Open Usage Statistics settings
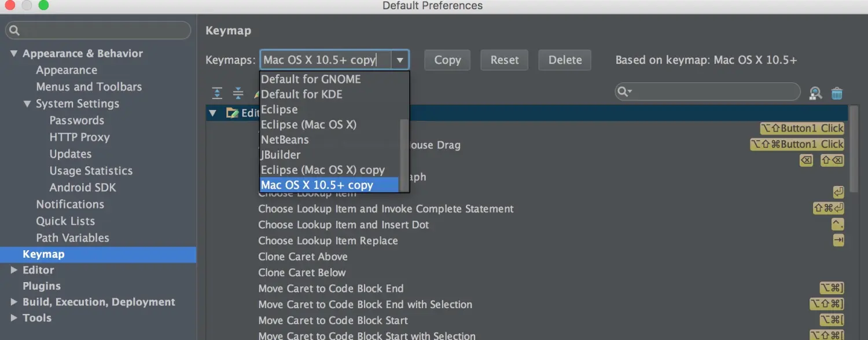Screen dimensions: 868x340 point(91,171)
